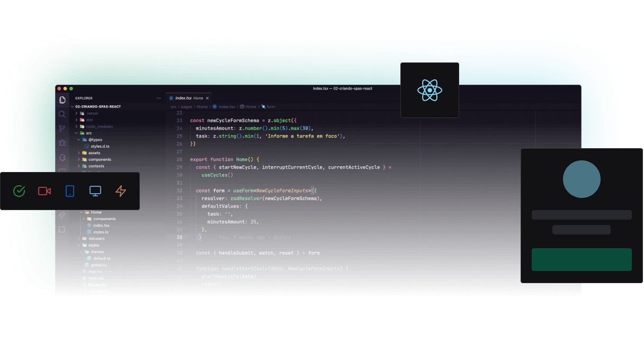Open the Explorer panel more actions menu
This screenshot has height=344, width=644.
[x=158, y=97]
